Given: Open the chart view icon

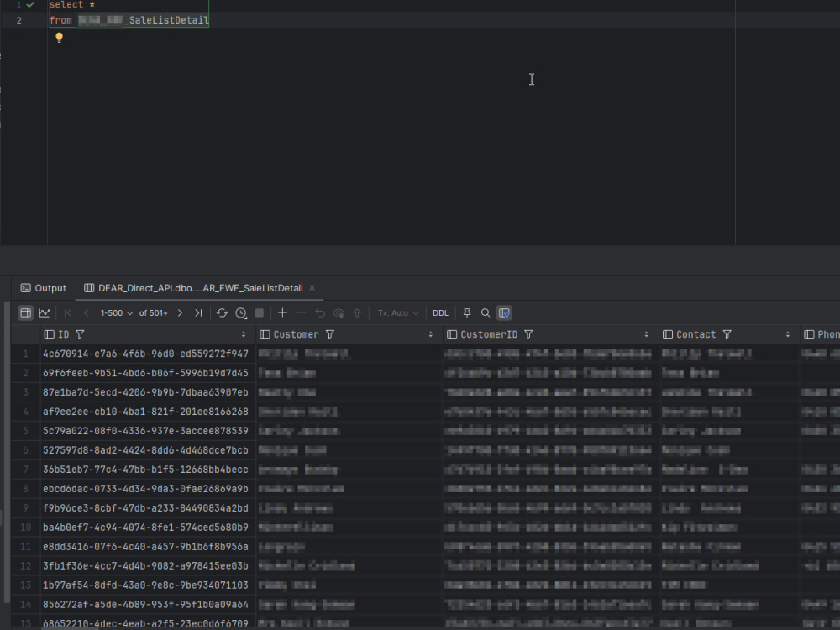Looking at the screenshot, I should 45,312.
